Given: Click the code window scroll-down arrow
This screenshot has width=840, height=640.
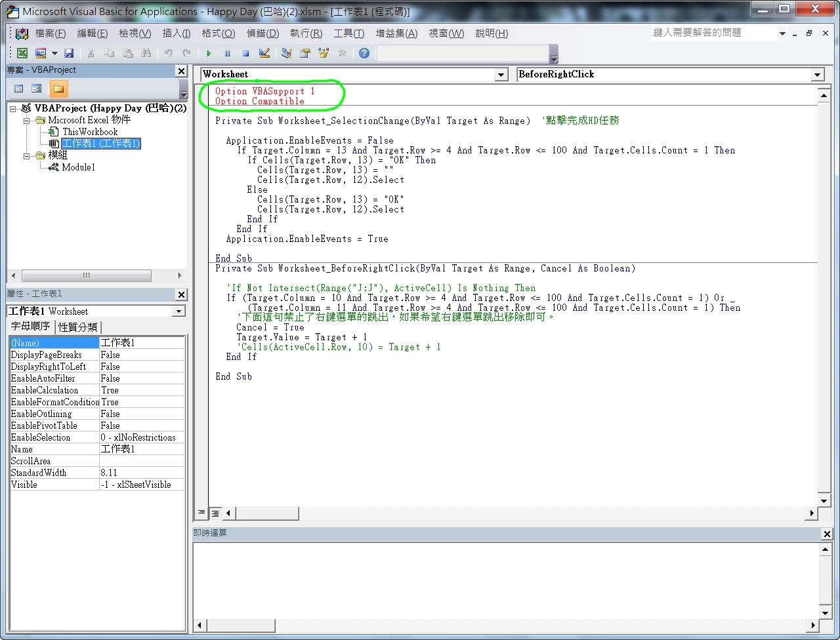Looking at the screenshot, I should pyautogui.click(x=826, y=500).
